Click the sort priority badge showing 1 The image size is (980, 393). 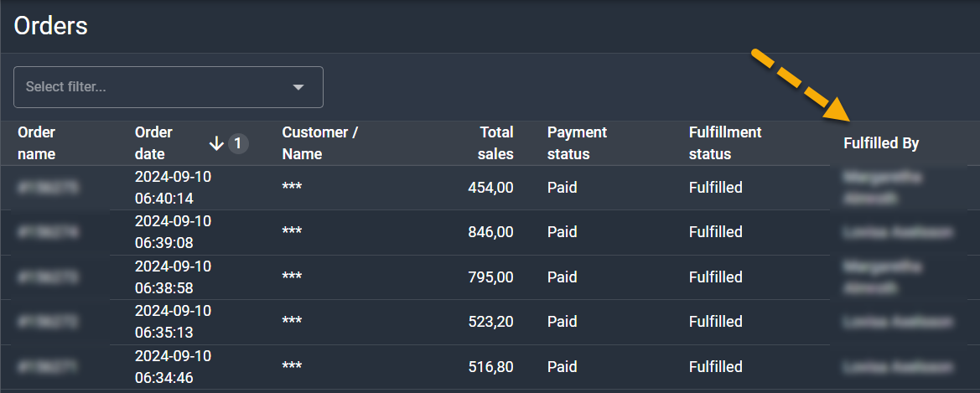[x=237, y=144]
